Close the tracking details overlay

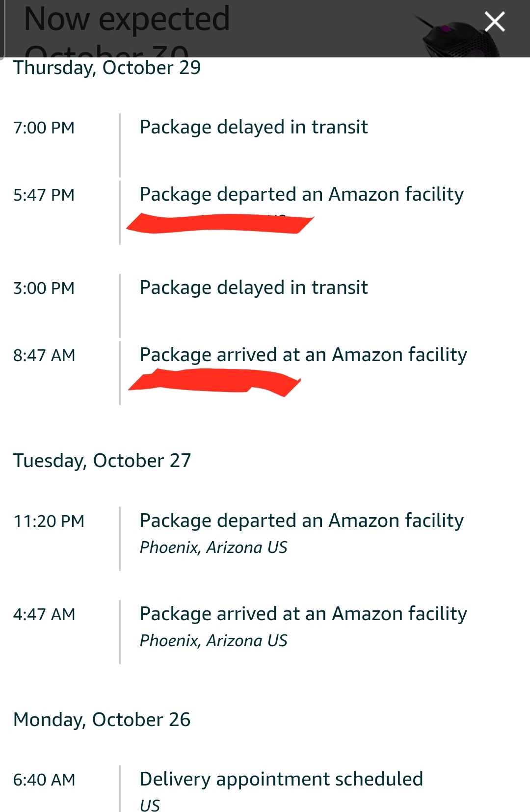click(x=494, y=21)
